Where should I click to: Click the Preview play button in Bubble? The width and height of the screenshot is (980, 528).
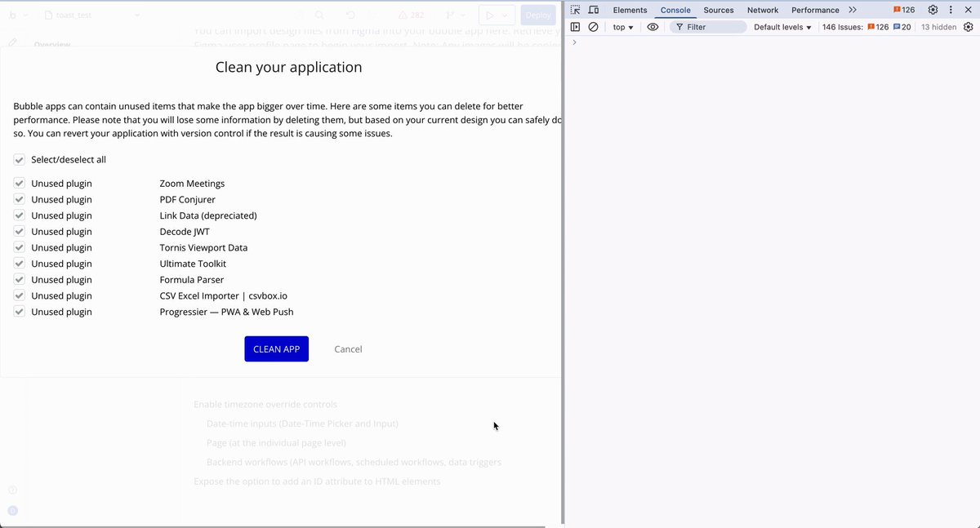[489, 15]
